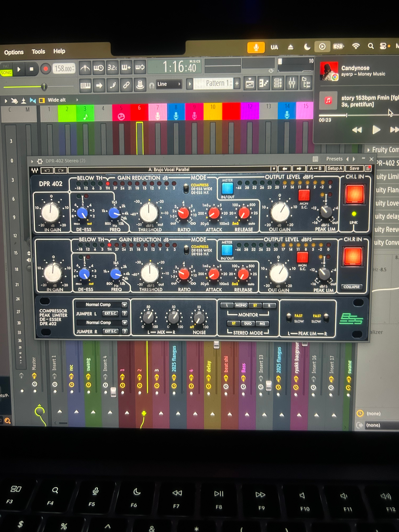Click the A→B copy button
This screenshot has width=399, height=532.
point(315,168)
